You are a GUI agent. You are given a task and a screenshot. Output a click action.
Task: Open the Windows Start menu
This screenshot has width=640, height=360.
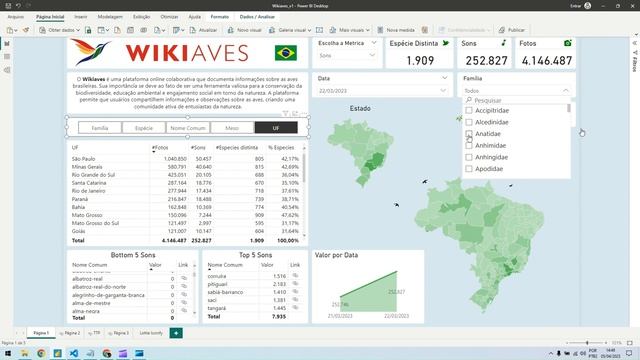7,353
